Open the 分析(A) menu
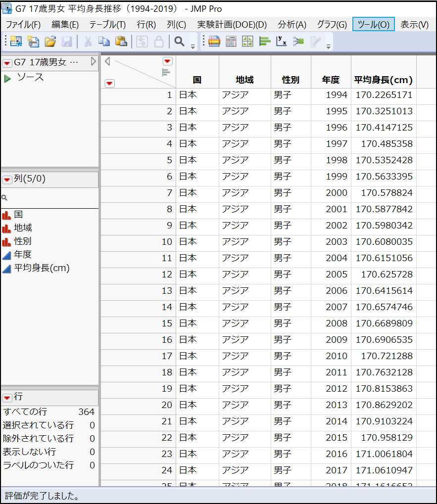Viewport: 437px width, 504px height. 292,24
